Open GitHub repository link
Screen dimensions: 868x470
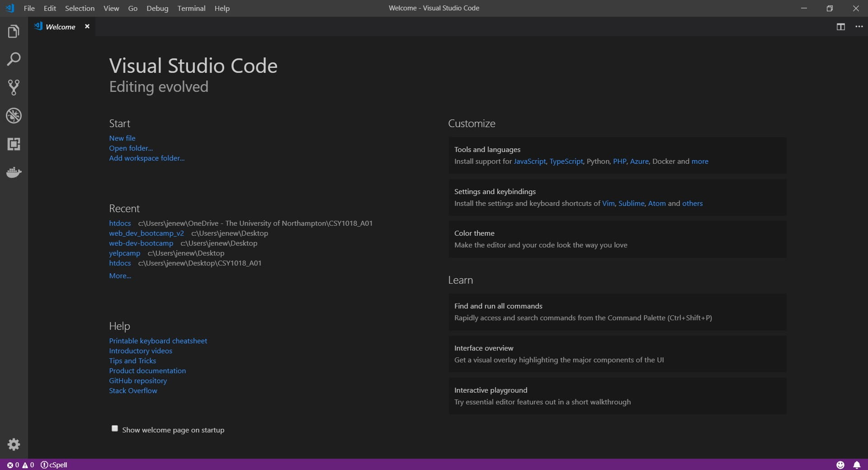point(138,380)
